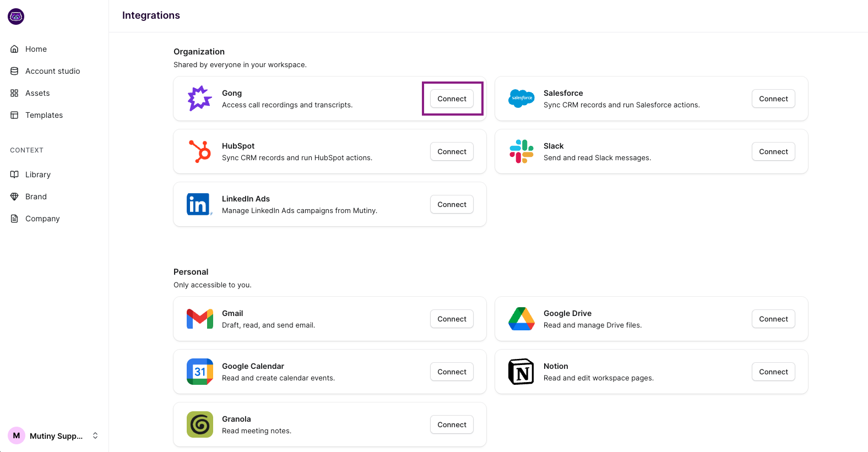This screenshot has width=868, height=452.
Task: Click the Company document icon
Action: point(14,219)
